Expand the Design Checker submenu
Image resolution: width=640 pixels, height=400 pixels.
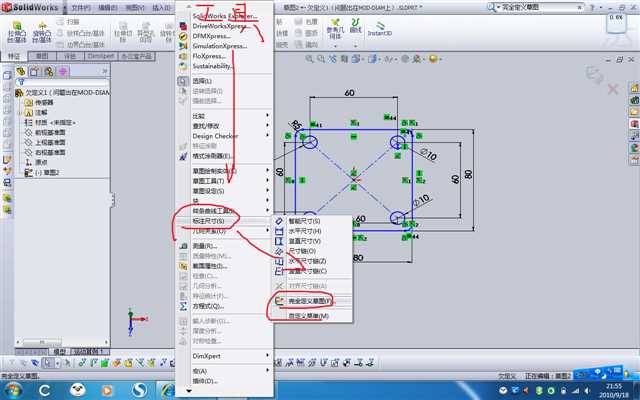coord(268,136)
